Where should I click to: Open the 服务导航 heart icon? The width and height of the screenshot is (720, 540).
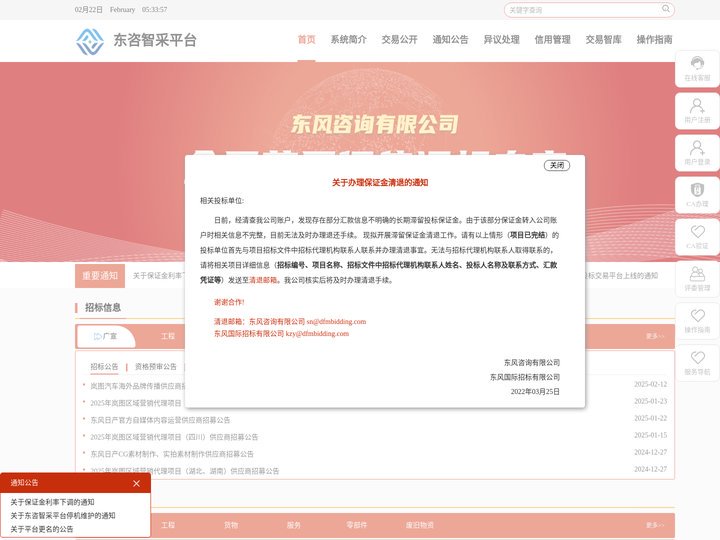pos(697,357)
